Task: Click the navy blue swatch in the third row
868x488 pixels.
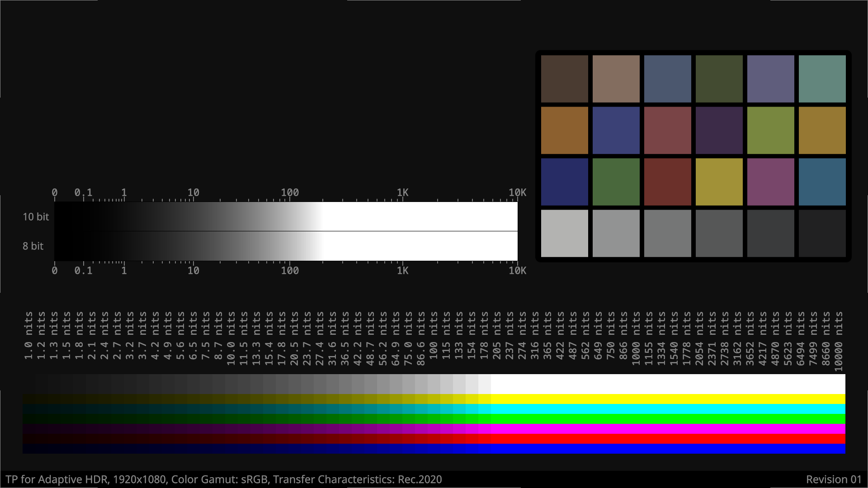Action: click(x=564, y=182)
